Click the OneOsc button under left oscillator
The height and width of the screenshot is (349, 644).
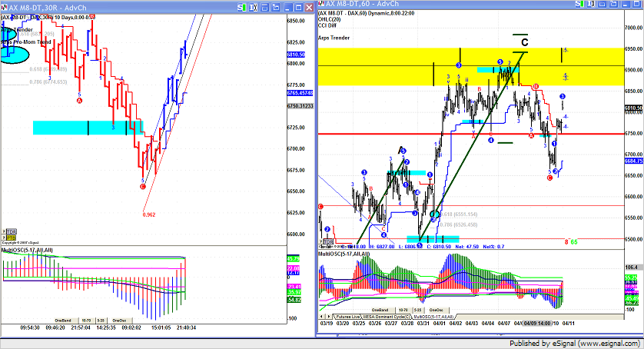(119, 320)
